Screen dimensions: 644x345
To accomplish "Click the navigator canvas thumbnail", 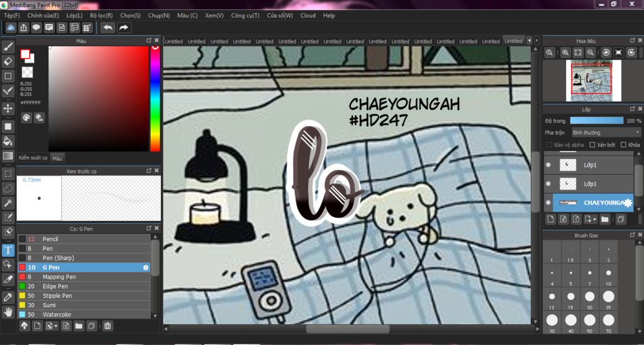I will click(x=594, y=81).
